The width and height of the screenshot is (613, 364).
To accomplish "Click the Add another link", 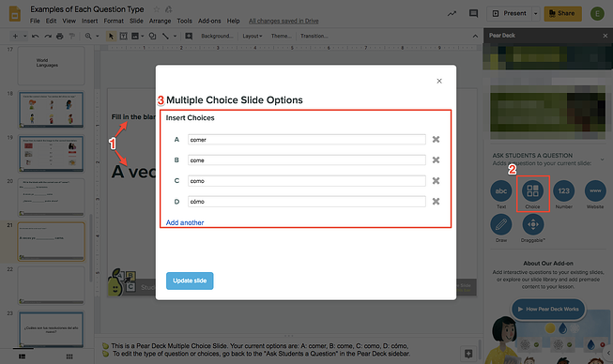I will (185, 222).
